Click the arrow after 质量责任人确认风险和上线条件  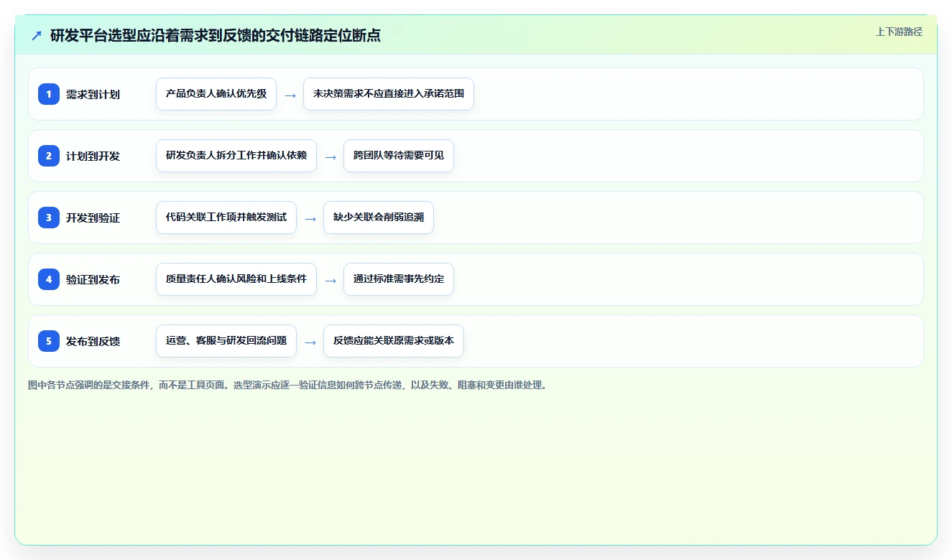(x=331, y=280)
